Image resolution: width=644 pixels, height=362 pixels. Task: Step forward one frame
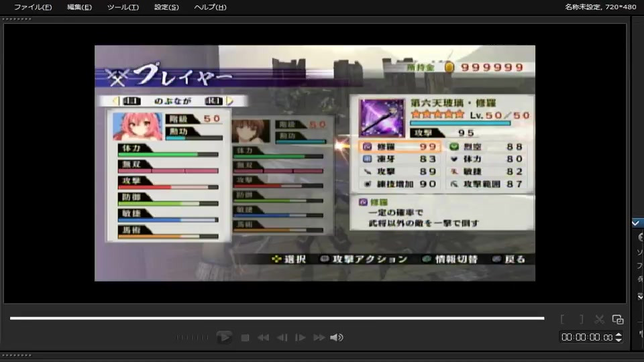[x=301, y=338]
